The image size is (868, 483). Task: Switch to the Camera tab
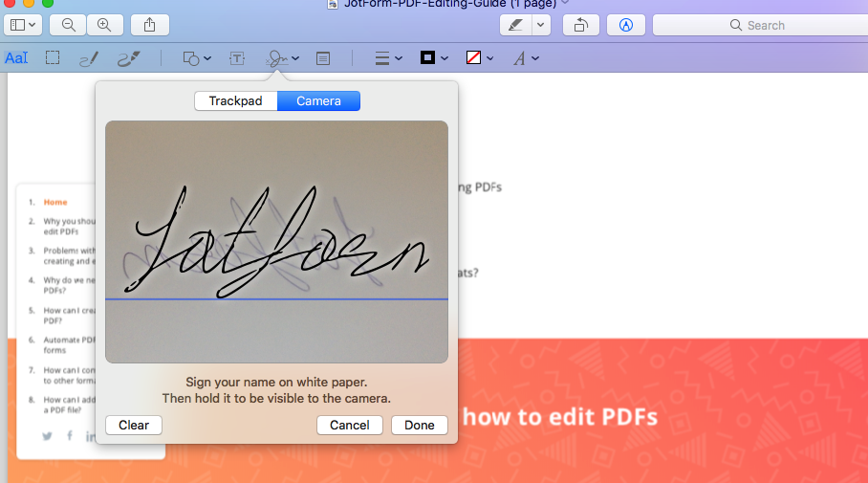tap(319, 100)
